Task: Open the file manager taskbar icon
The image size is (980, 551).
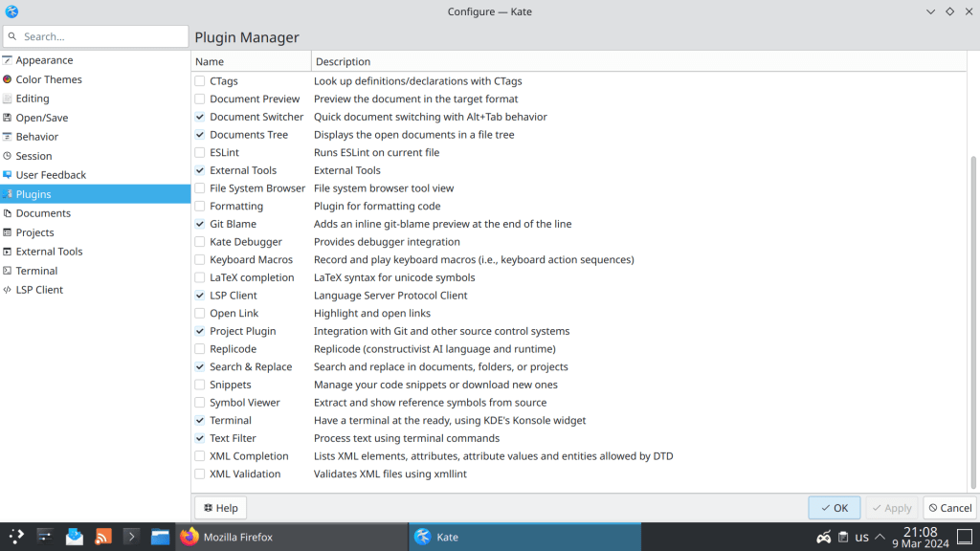Action: [x=160, y=537]
